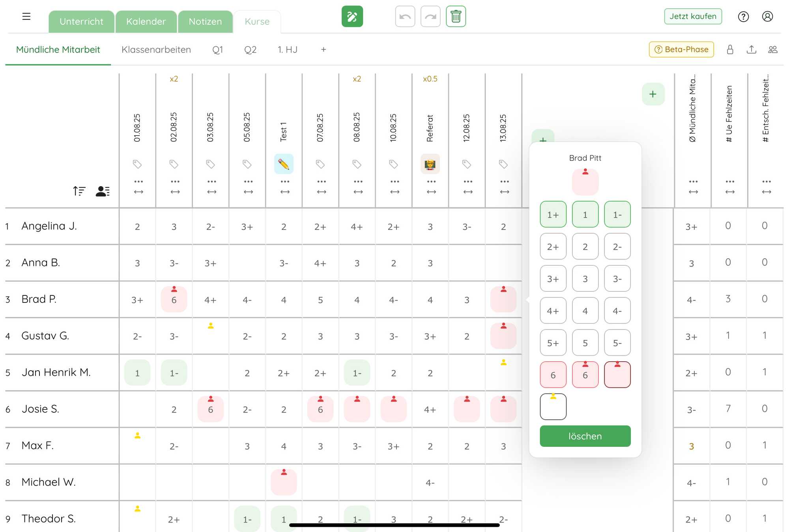Screen dimensions: 789x532
Task: Open the hamburger menu
Action: pyautogui.click(x=26, y=17)
